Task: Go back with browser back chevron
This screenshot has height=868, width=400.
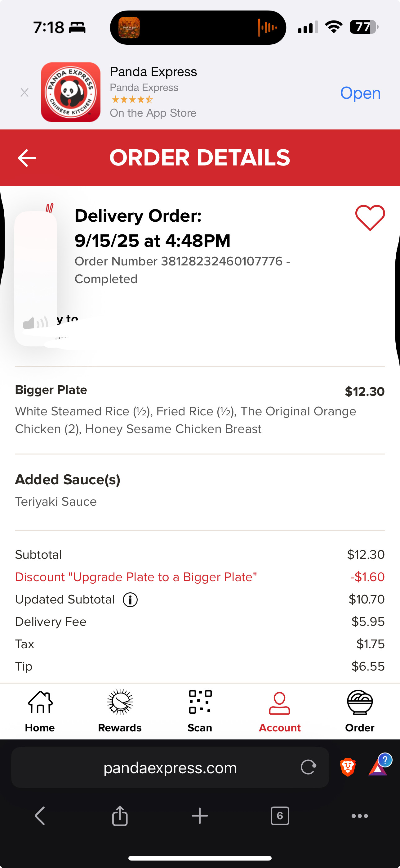Action: click(x=40, y=816)
